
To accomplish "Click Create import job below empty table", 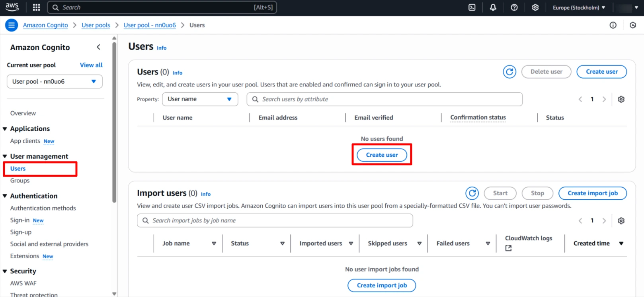I will pos(382,285).
